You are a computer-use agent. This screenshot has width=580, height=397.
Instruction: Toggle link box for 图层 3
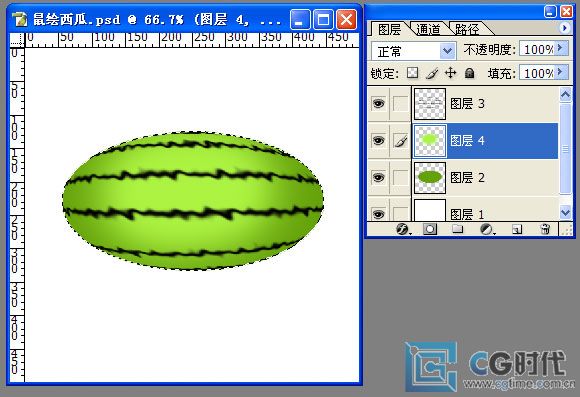[x=400, y=104]
